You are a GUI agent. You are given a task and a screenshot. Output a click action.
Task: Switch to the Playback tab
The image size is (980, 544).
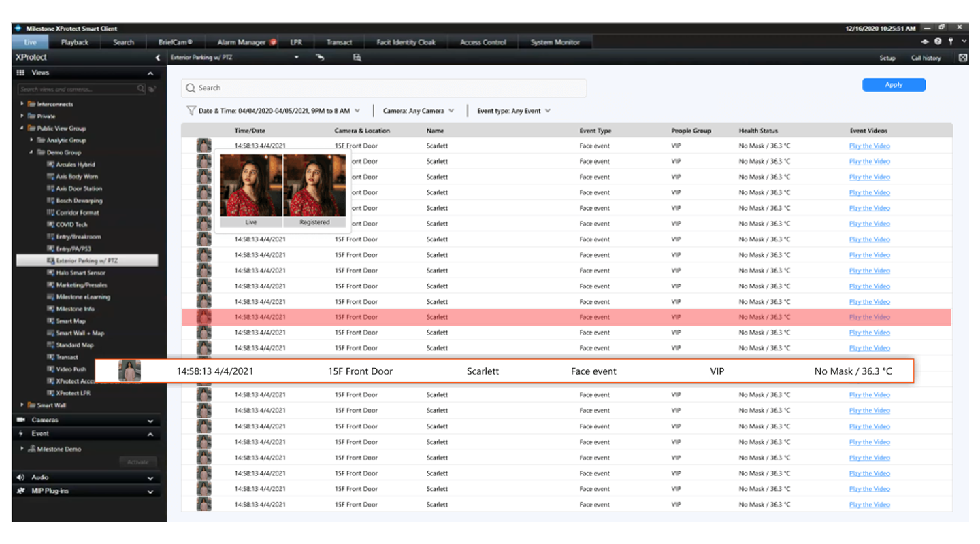[x=75, y=42]
